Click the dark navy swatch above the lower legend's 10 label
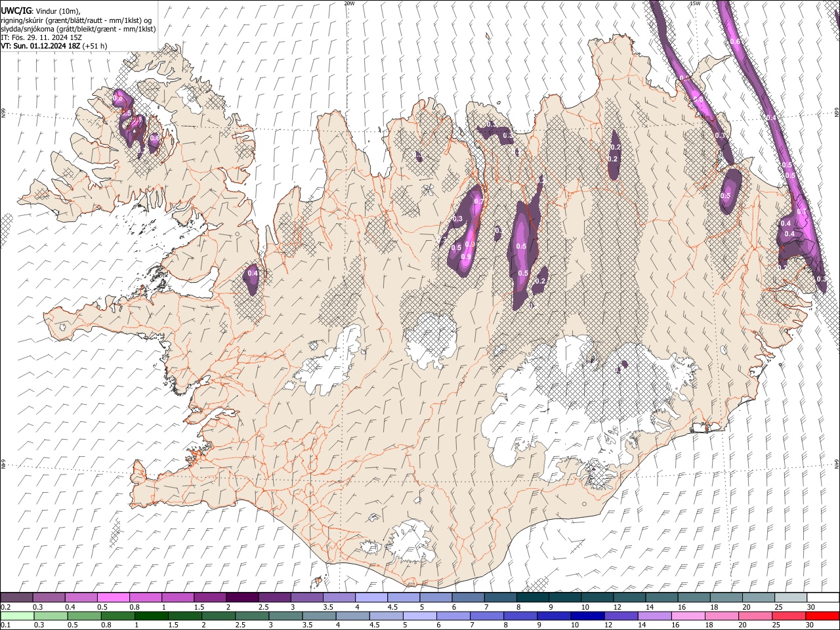The image size is (840, 630). (x=587, y=616)
